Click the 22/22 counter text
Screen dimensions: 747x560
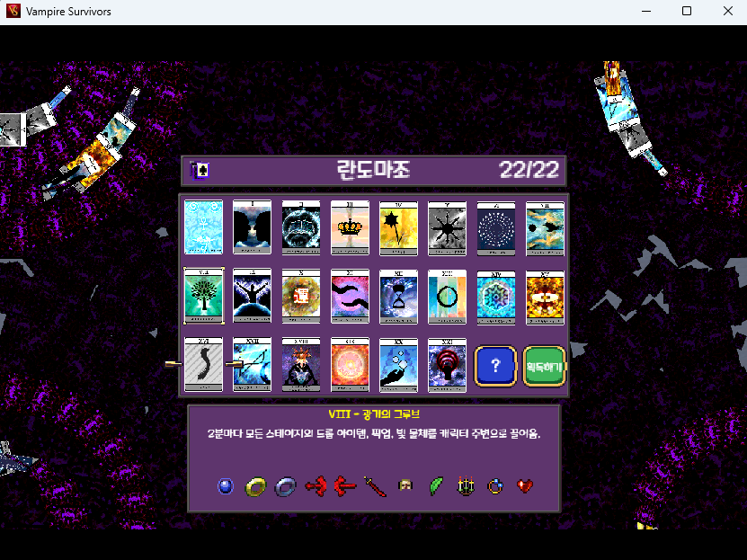point(529,170)
